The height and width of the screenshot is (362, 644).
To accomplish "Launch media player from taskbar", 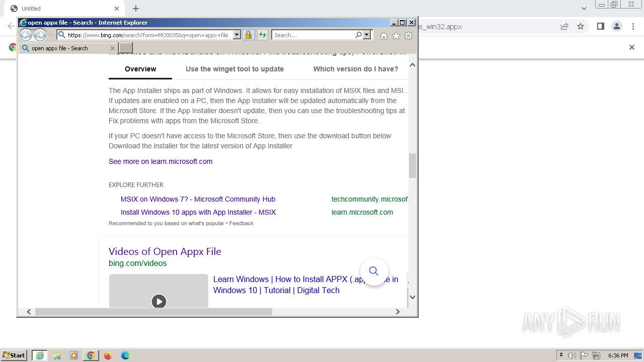I will pos(74,355).
